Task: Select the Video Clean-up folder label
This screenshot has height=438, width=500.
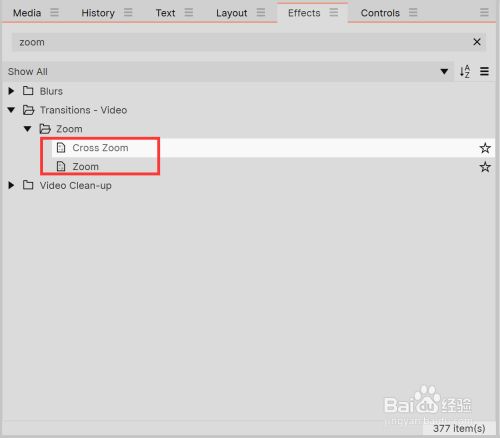Action: pos(76,186)
